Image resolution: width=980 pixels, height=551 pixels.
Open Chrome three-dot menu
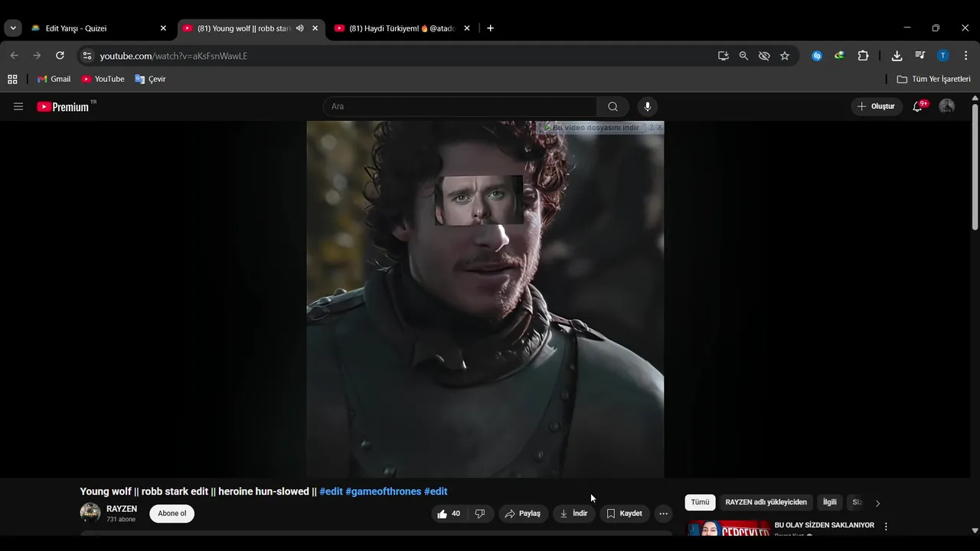point(966,56)
